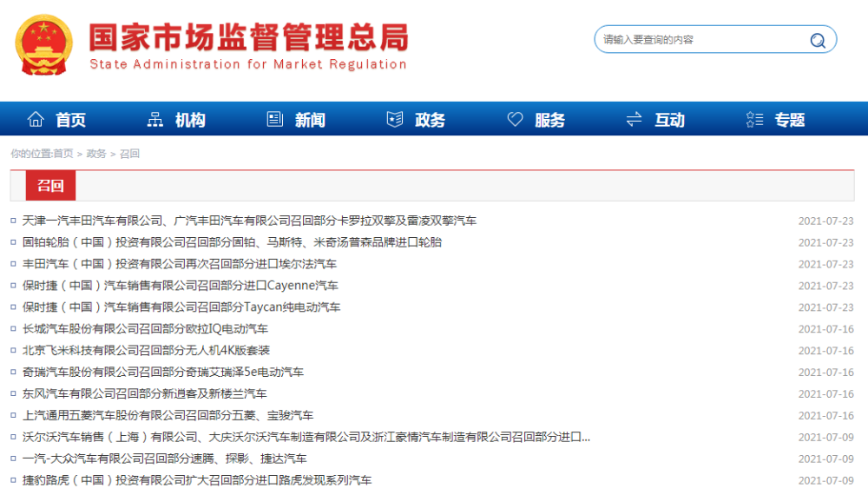Open the 保时捷 Taycan recall notice
Image resolution: width=868 pixels, height=495 pixels.
pyautogui.click(x=181, y=307)
